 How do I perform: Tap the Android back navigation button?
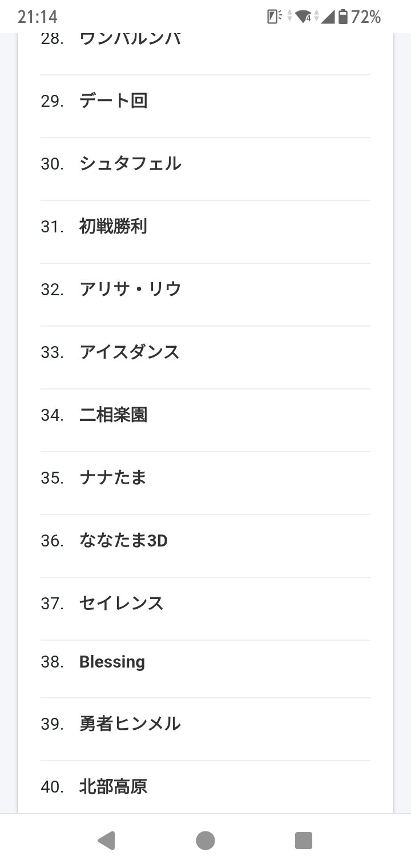(106, 841)
